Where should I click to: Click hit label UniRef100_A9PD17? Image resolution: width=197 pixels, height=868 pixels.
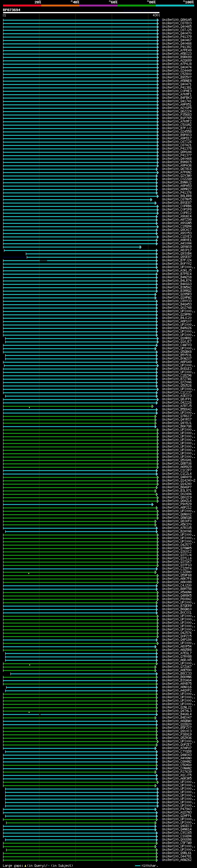click(x=177, y=139)
